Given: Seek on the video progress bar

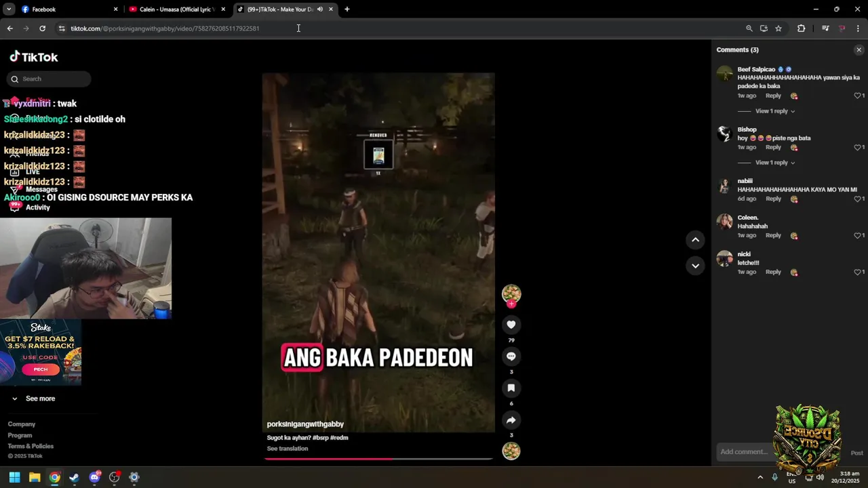Looking at the screenshot, I should point(378,459).
